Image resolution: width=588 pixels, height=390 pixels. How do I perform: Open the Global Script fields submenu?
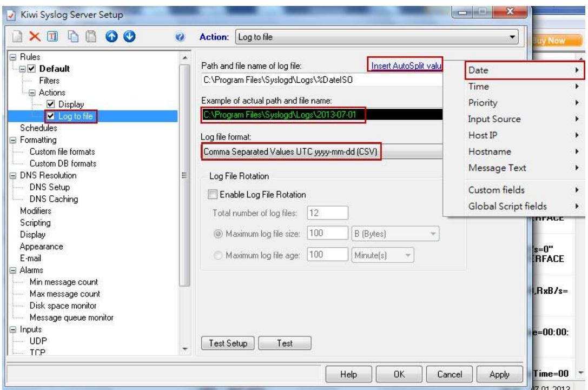[525, 206]
